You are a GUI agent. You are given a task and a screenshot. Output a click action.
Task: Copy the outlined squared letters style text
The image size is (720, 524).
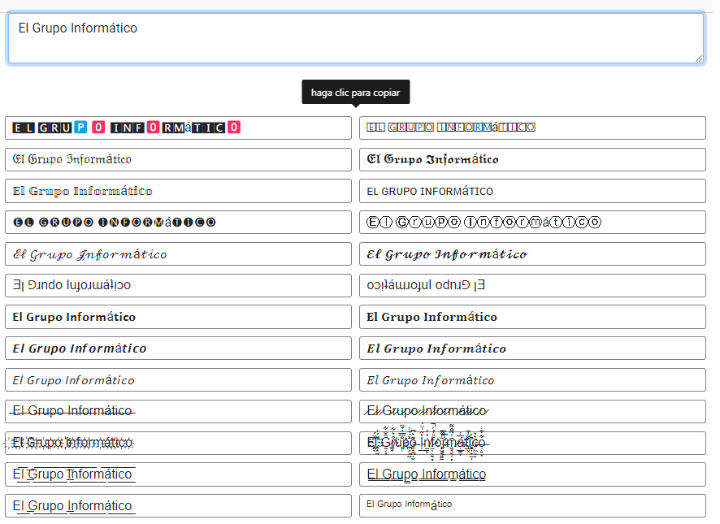[x=532, y=128]
